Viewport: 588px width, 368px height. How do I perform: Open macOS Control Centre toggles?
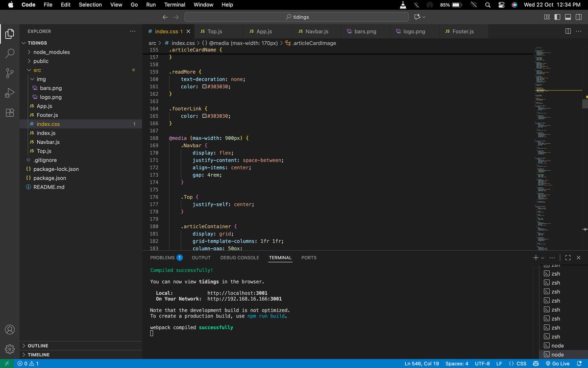tap(501, 5)
